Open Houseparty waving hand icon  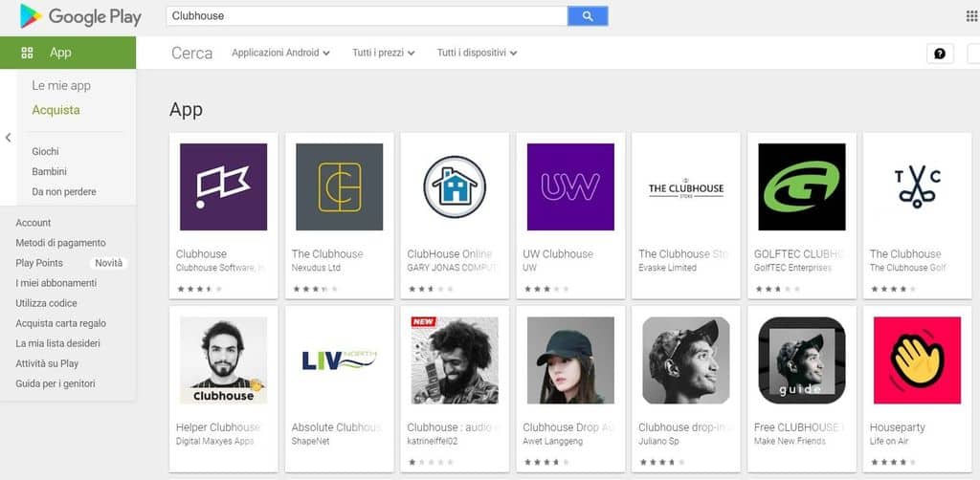917,360
